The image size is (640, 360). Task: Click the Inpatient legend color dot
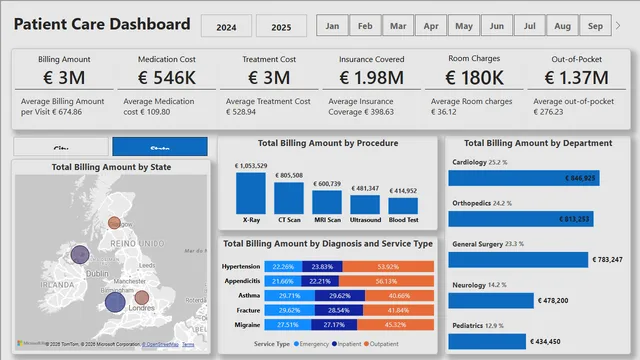coord(334,344)
